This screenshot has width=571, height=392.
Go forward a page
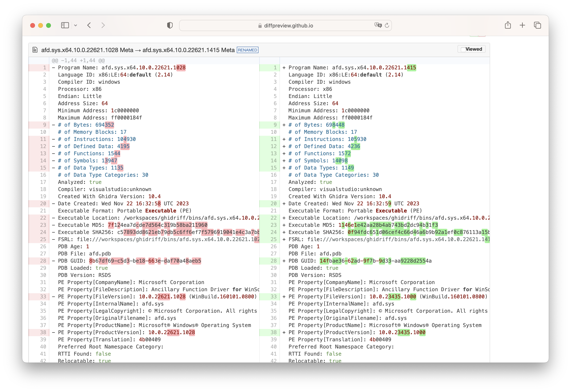click(103, 25)
